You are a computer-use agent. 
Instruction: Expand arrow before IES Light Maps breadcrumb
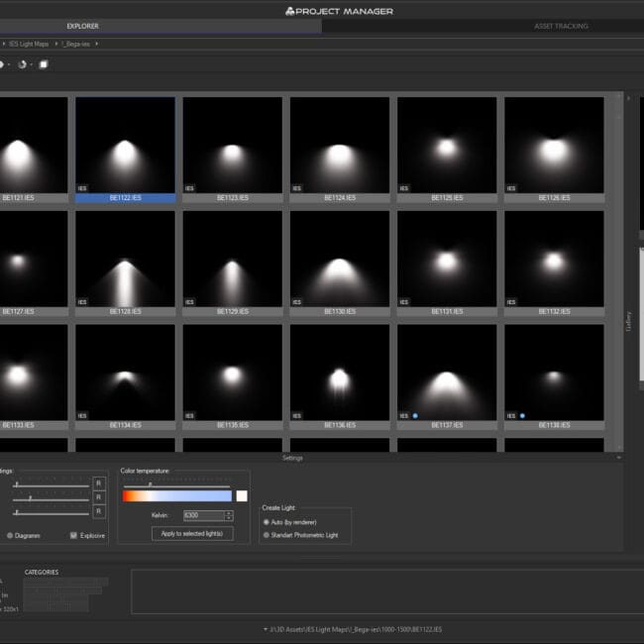(4, 44)
